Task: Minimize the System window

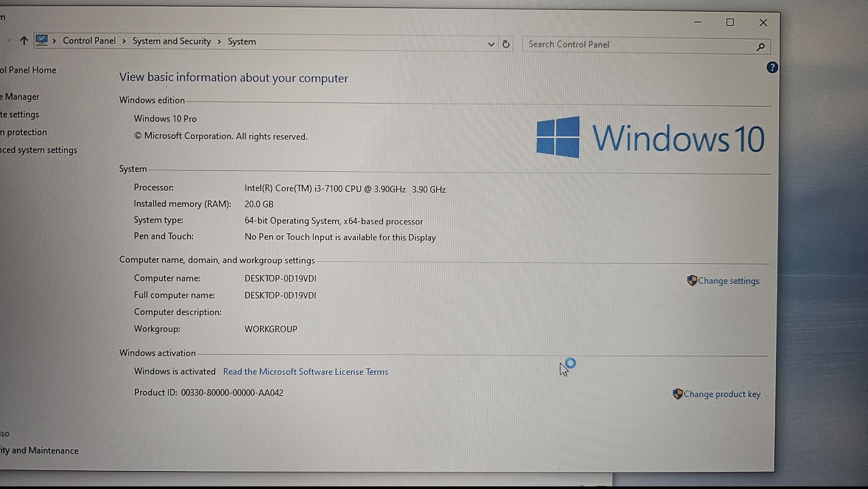Action: (x=697, y=22)
